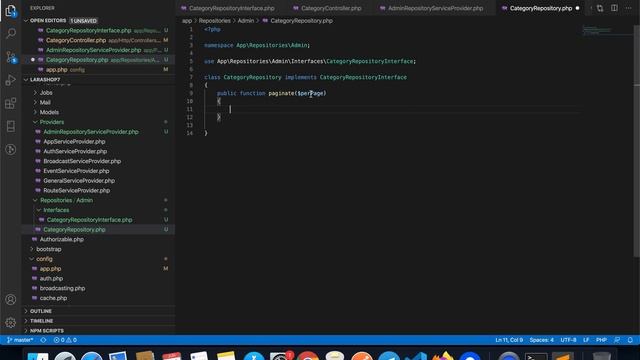Open GeneralServiceProvider.php file
The image size is (640, 360).
pyautogui.click(x=79, y=181)
